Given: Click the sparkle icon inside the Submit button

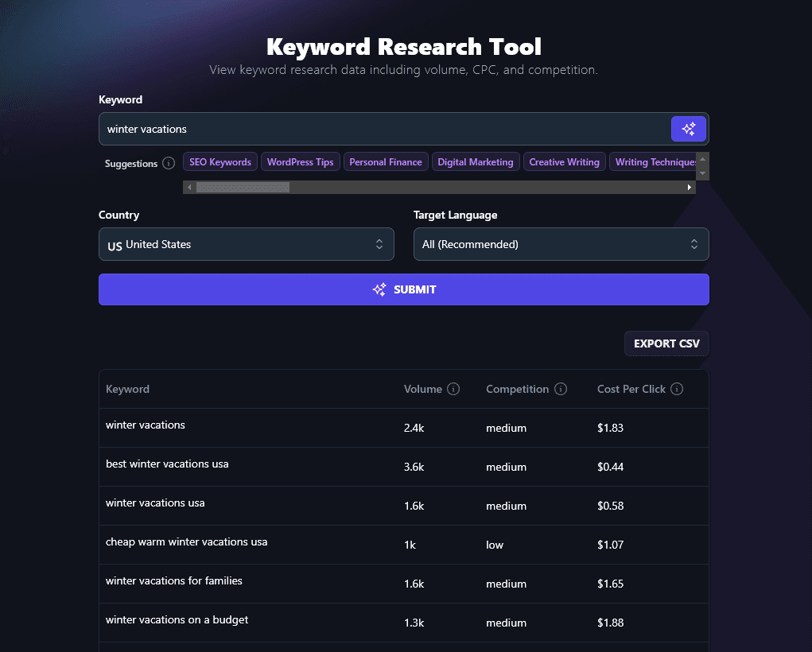Looking at the screenshot, I should [379, 289].
